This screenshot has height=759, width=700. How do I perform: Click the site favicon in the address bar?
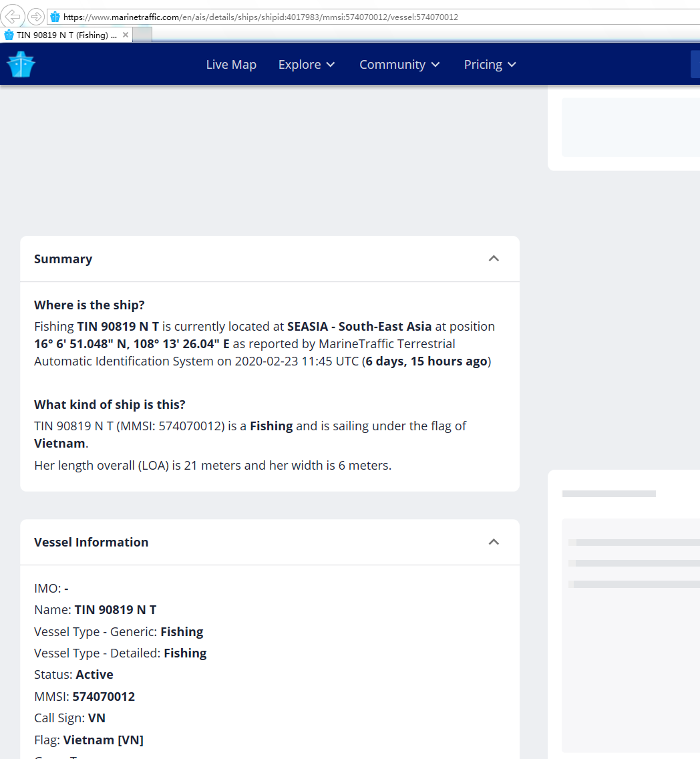click(x=55, y=17)
